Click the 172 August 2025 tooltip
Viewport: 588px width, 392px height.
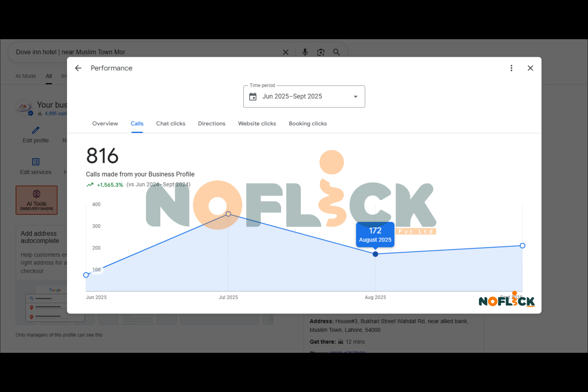pyautogui.click(x=375, y=234)
